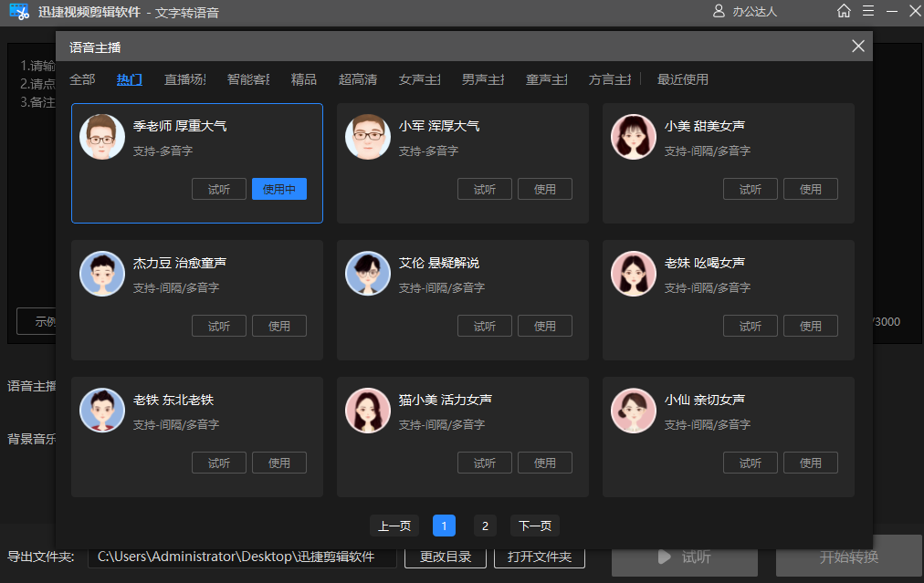Click 小美 avatar thumbnail
924x583 pixels.
pyautogui.click(x=634, y=137)
